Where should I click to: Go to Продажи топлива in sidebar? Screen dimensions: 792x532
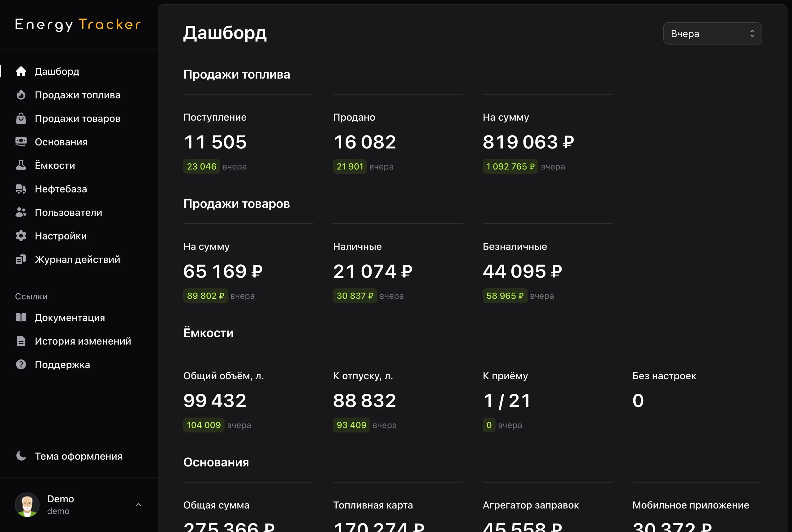coord(78,95)
